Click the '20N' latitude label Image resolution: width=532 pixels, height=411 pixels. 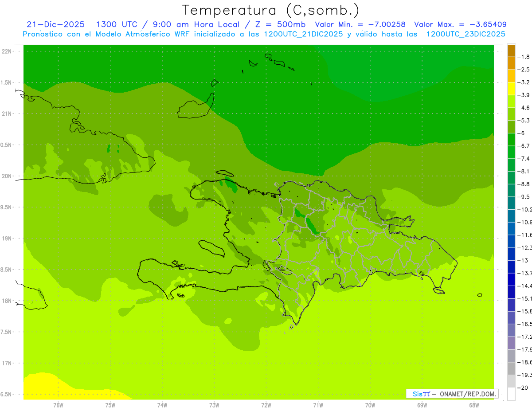pyautogui.click(x=7, y=176)
